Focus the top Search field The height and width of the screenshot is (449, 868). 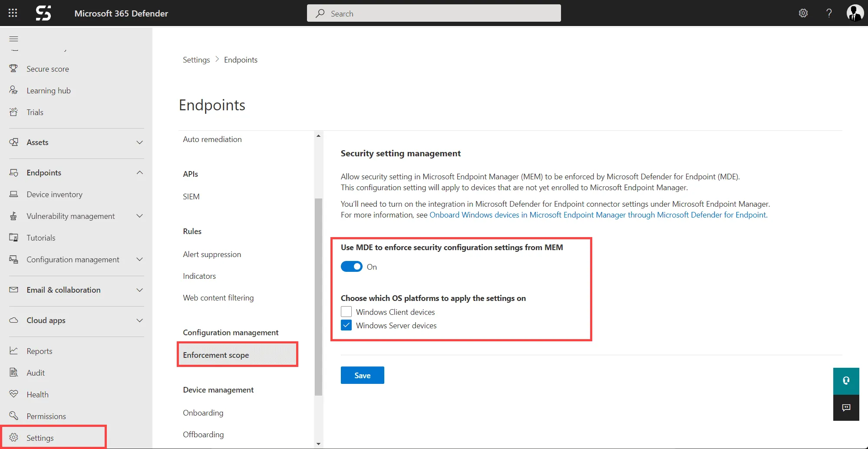(434, 13)
